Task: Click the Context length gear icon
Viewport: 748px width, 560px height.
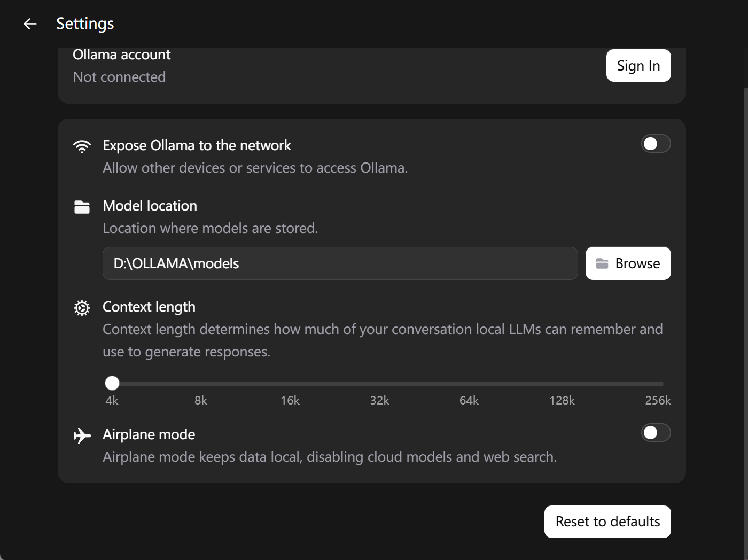Action: point(82,308)
